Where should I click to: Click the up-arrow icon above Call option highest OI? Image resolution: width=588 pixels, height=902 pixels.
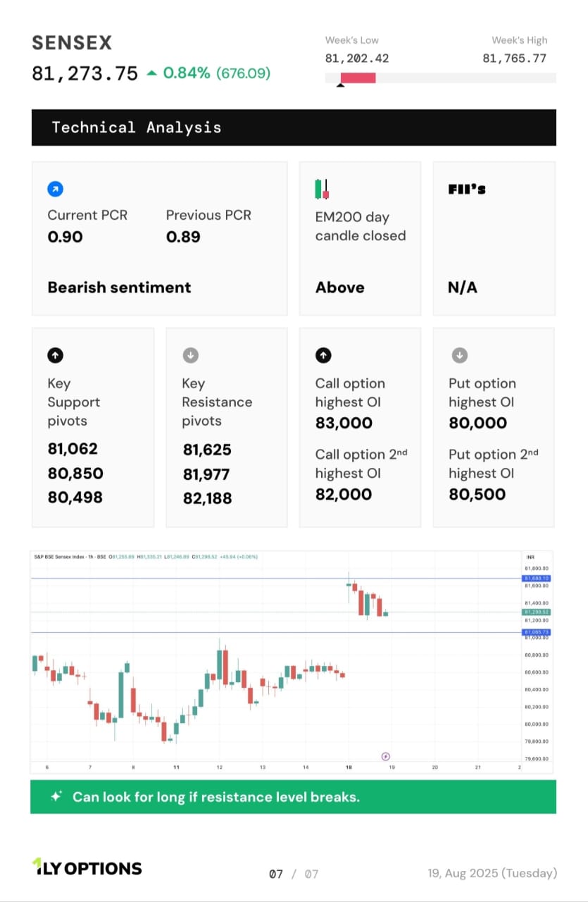point(323,355)
